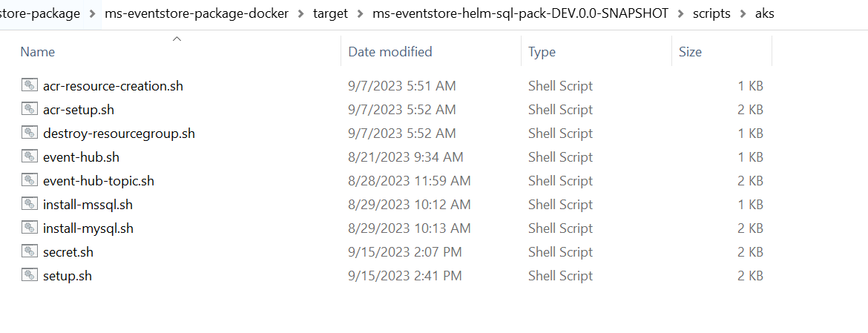Sort by the Type column header
The image size is (868, 333).
tap(542, 52)
